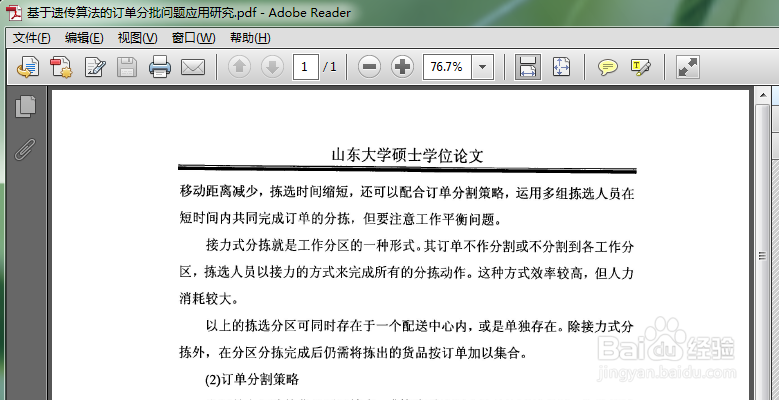
Task: Click the line starting 以上的拣选分区可同时存在
Action: [420, 326]
